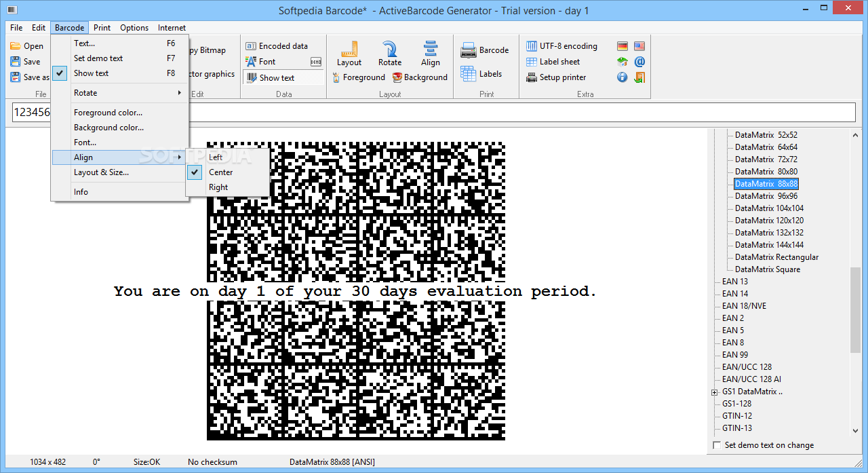The image size is (868, 473).
Task: Select DataMatrix Square type
Action: point(768,269)
